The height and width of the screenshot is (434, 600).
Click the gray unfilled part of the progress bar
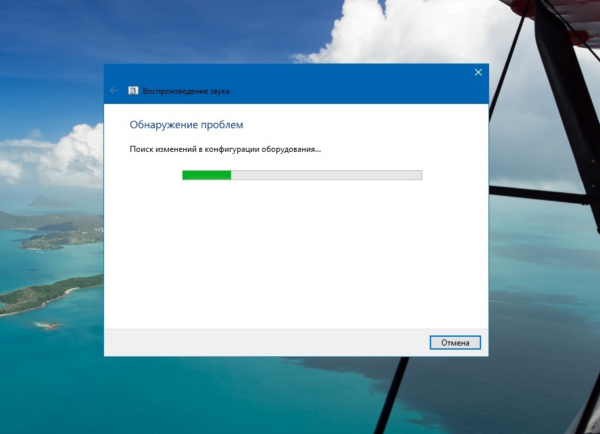[x=330, y=175]
